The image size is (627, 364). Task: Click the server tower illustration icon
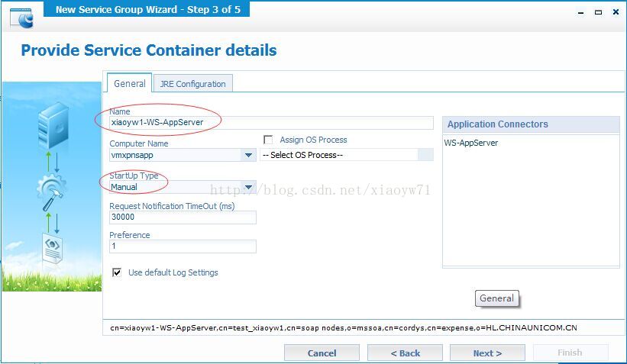coord(53,125)
